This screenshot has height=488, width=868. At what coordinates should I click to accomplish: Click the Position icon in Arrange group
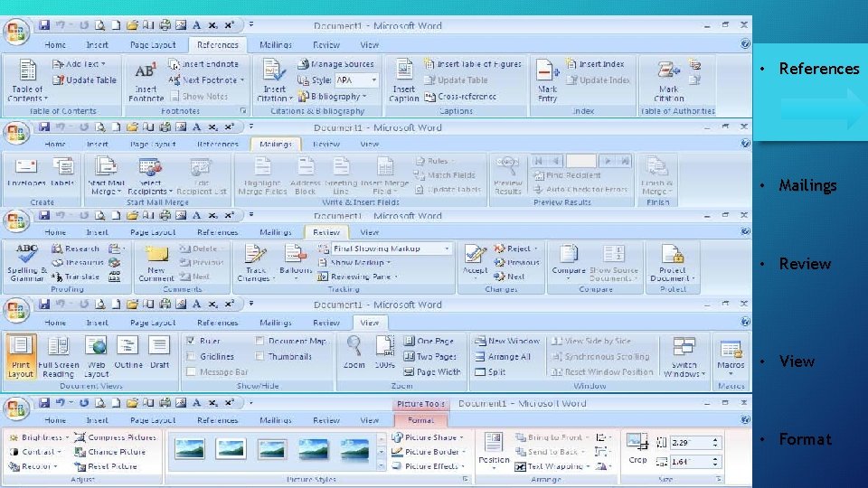pyautogui.click(x=493, y=443)
